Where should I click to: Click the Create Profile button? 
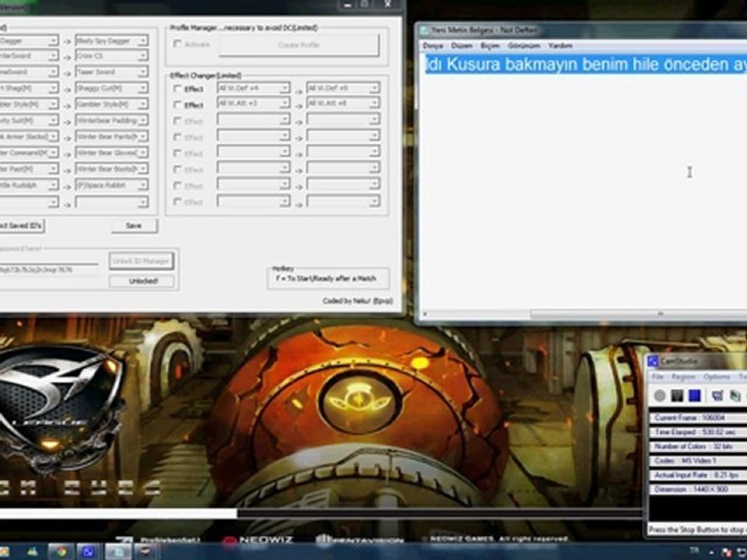point(299,45)
